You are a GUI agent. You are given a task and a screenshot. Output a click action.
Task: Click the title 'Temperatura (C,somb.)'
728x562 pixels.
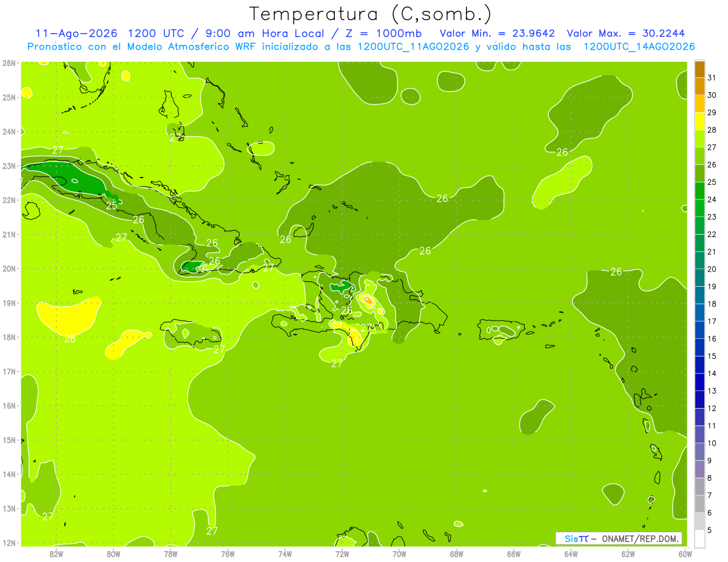click(371, 14)
